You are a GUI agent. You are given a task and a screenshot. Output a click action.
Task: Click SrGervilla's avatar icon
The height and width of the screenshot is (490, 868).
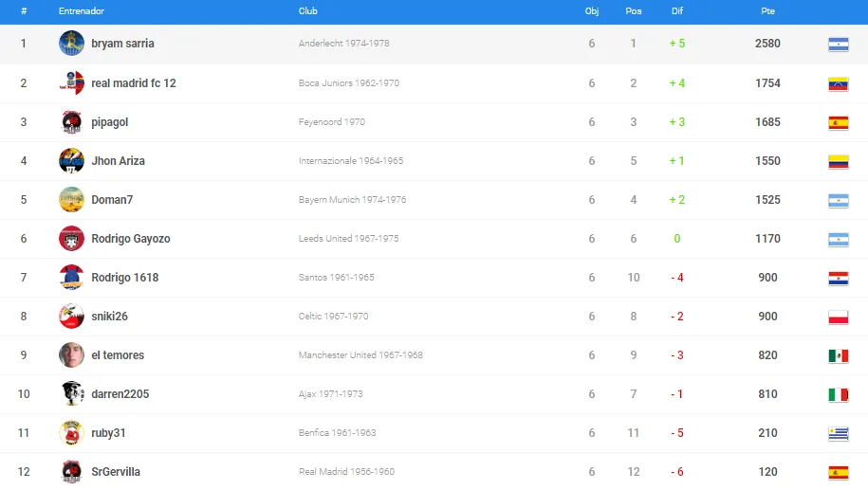point(71,472)
